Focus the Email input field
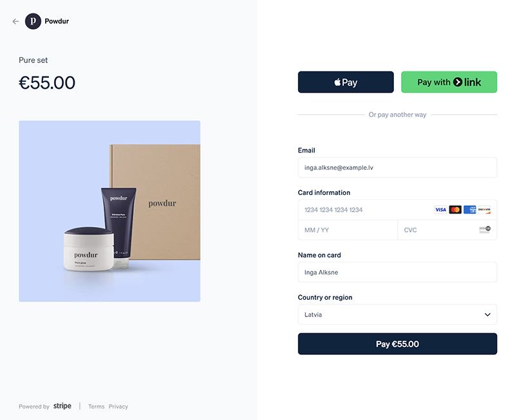Screen dimensions: 515x420 (397, 167)
